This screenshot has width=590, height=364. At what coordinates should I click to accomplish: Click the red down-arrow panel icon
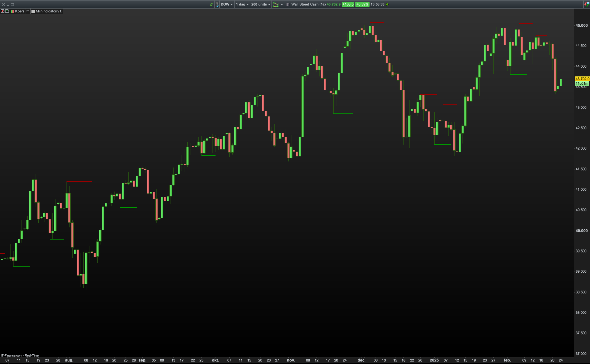(x=2, y=11)
